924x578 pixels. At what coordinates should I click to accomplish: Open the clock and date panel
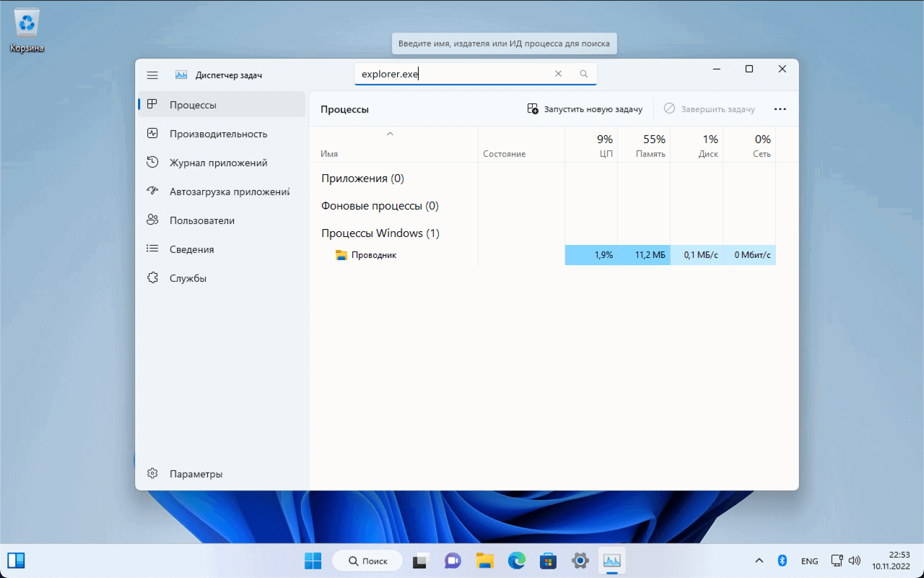[x=891, y=561]
